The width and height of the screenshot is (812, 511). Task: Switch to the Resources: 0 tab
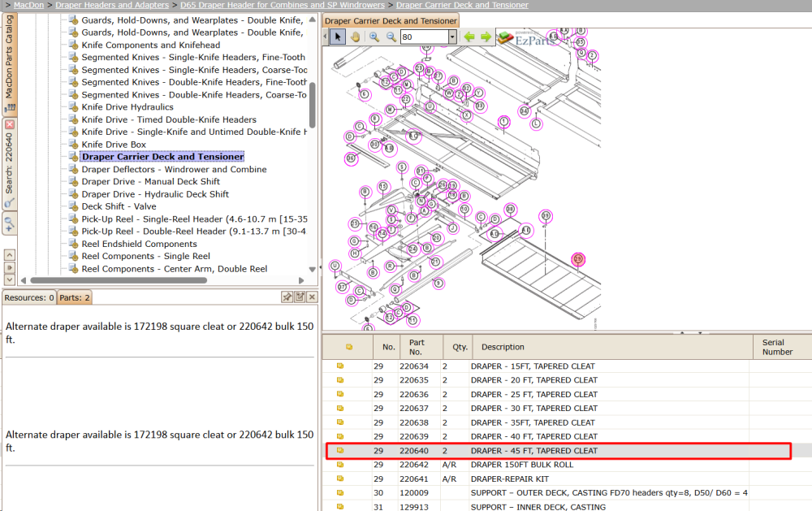point(29,297)
